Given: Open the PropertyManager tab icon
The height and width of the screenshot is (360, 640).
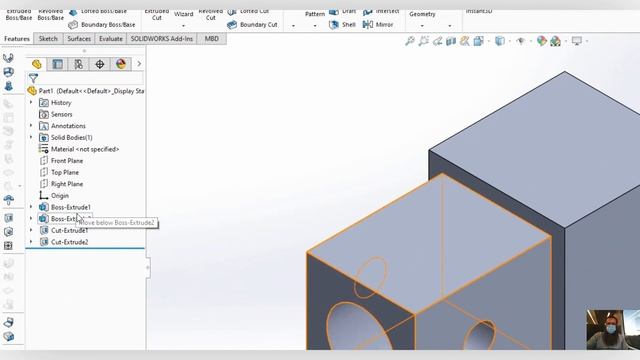Looking at the screenshot, I should (x=58, y=64).
